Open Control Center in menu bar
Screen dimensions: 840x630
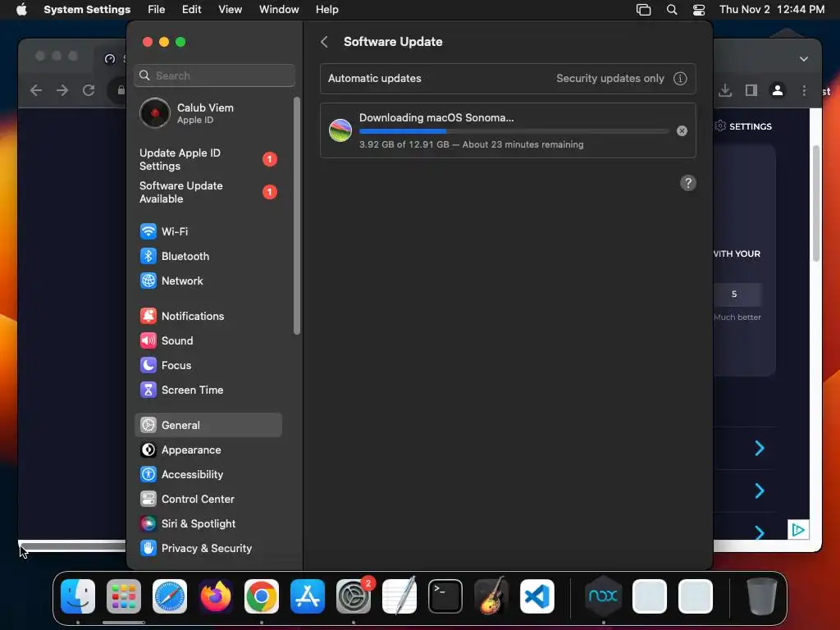699,10
